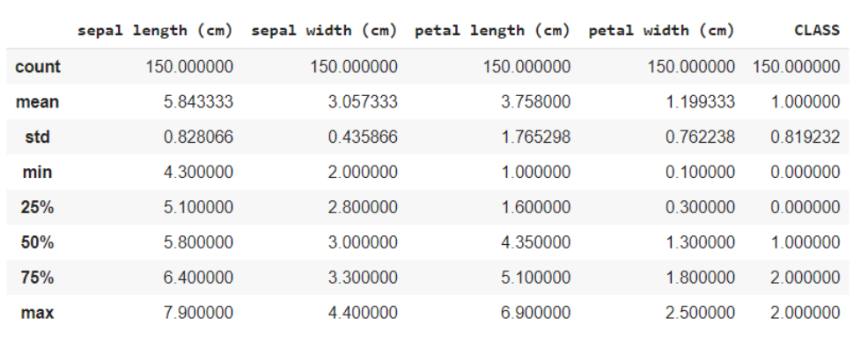The image size is (868, 356).
Task: Click the min petal width value 0.100000
Action: pos(700,172)
